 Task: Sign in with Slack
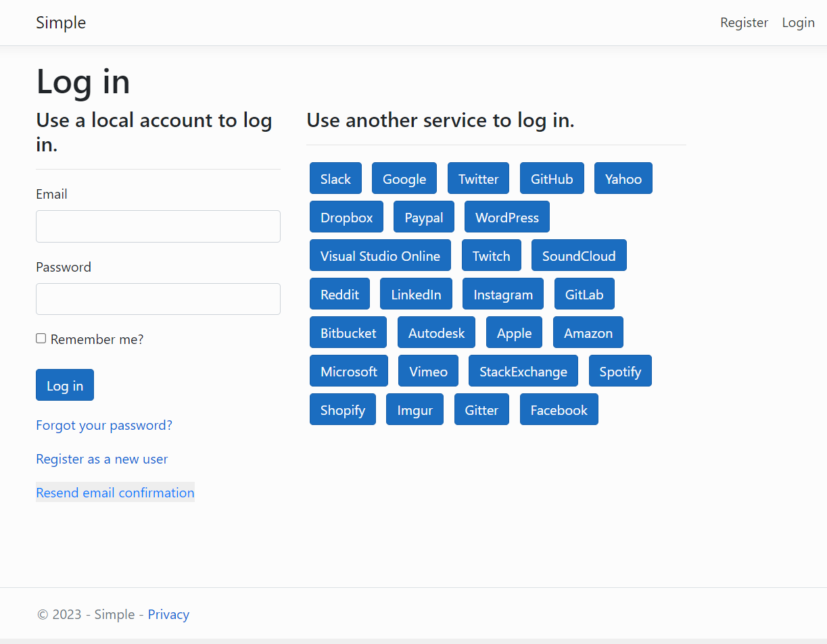335,178
